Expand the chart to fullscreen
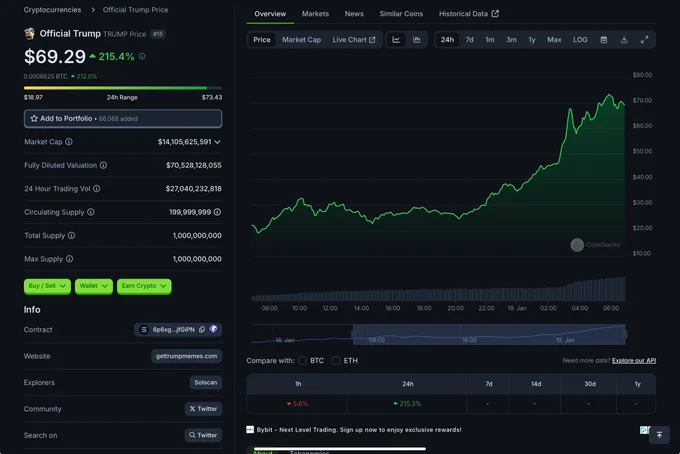The width and height of the screenshot is (680, 454). pos(644,39)
